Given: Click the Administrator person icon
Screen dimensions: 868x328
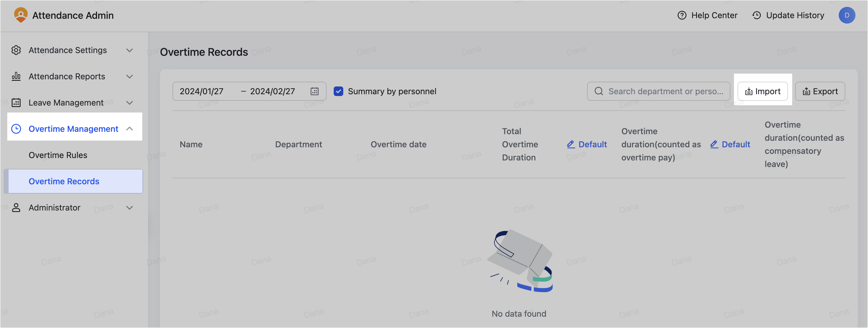Looking at the screenshot, I should tap(16, 208).
